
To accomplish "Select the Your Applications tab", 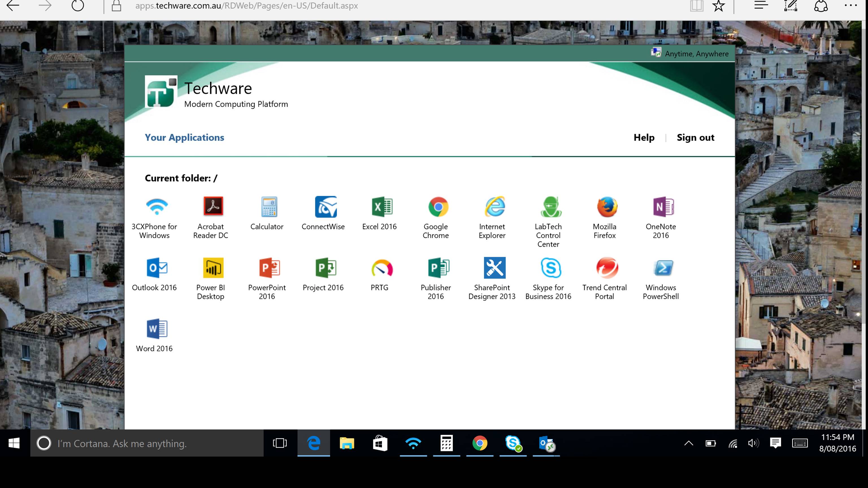I will pyautogui.click(x=184, y=138).
